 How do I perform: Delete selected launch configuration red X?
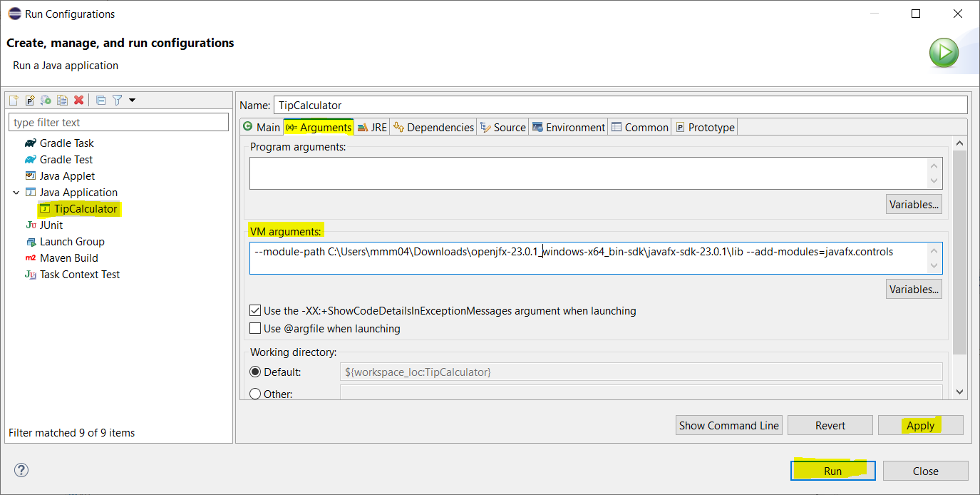pos(79,101)
